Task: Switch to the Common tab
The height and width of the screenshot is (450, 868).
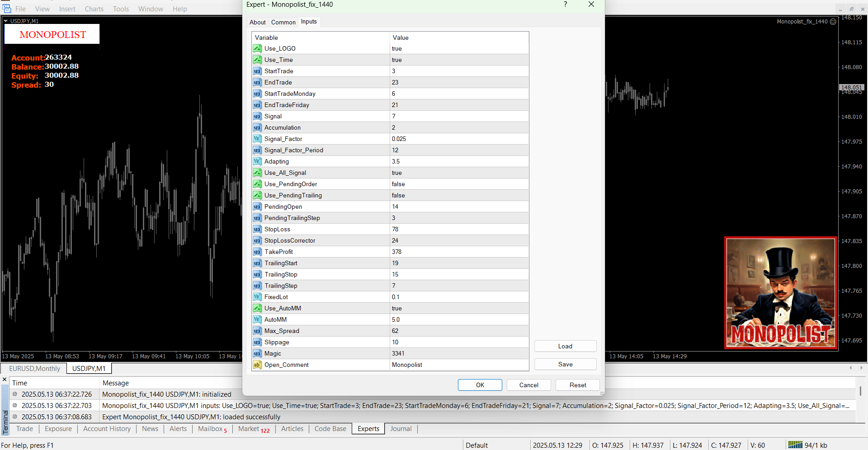Action: (x=283, y=22)
